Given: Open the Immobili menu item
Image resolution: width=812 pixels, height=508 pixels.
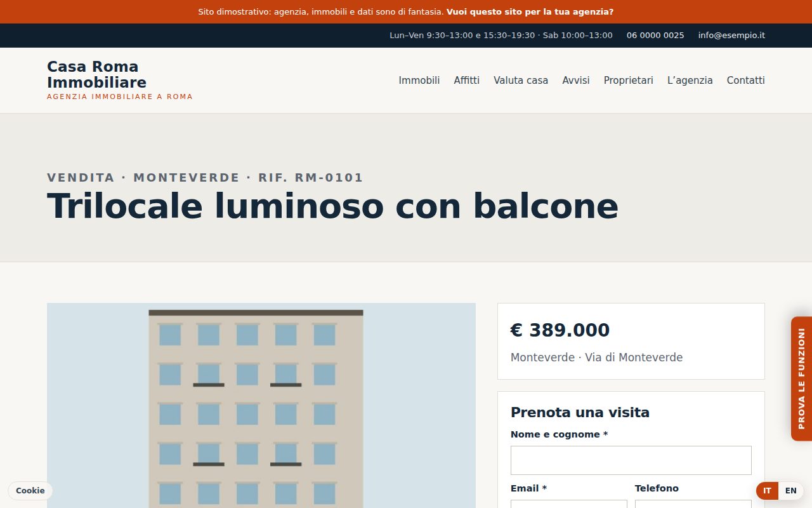Looking at the screenshot, I should tap(419, 80).
